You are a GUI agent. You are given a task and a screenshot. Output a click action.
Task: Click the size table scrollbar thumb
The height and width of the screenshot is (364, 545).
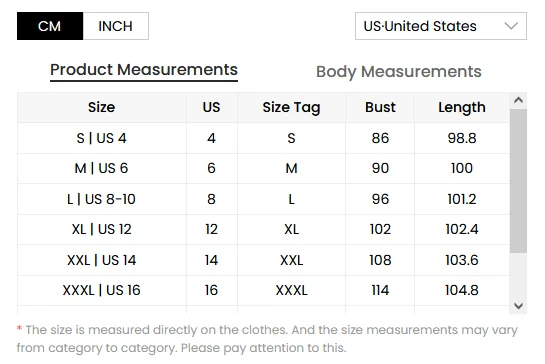point(518,181)
